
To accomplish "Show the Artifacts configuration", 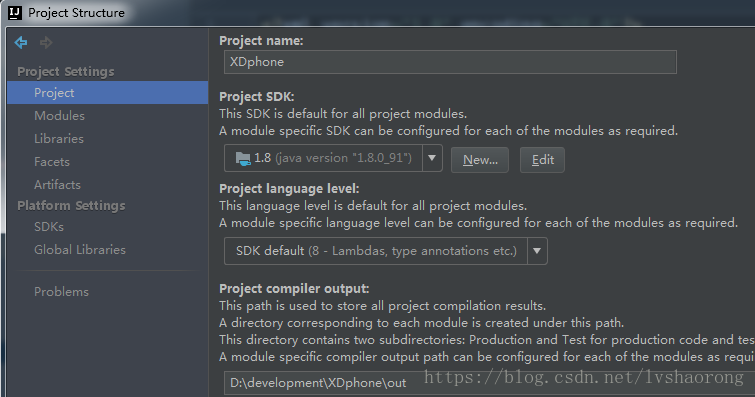I will click(57, 185).
